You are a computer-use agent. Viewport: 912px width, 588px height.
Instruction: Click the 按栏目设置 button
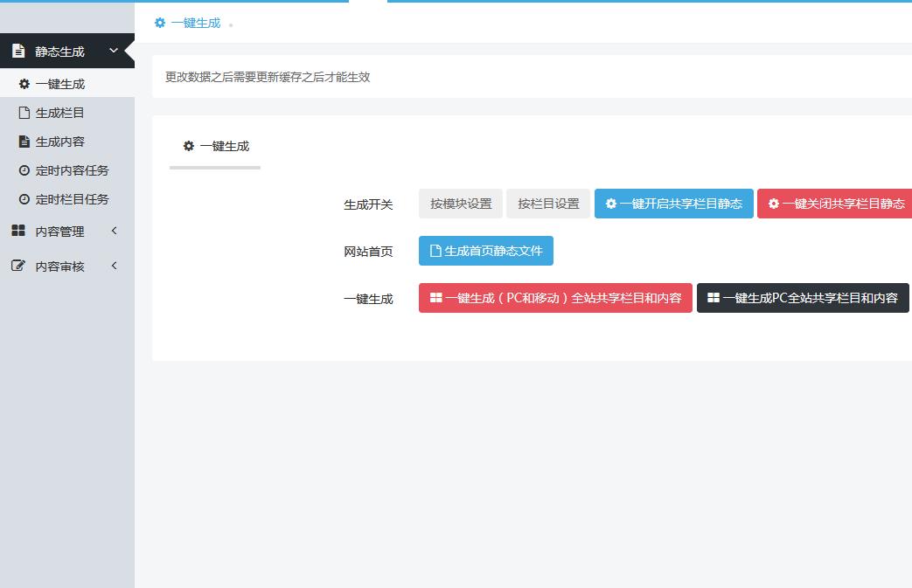548,204
